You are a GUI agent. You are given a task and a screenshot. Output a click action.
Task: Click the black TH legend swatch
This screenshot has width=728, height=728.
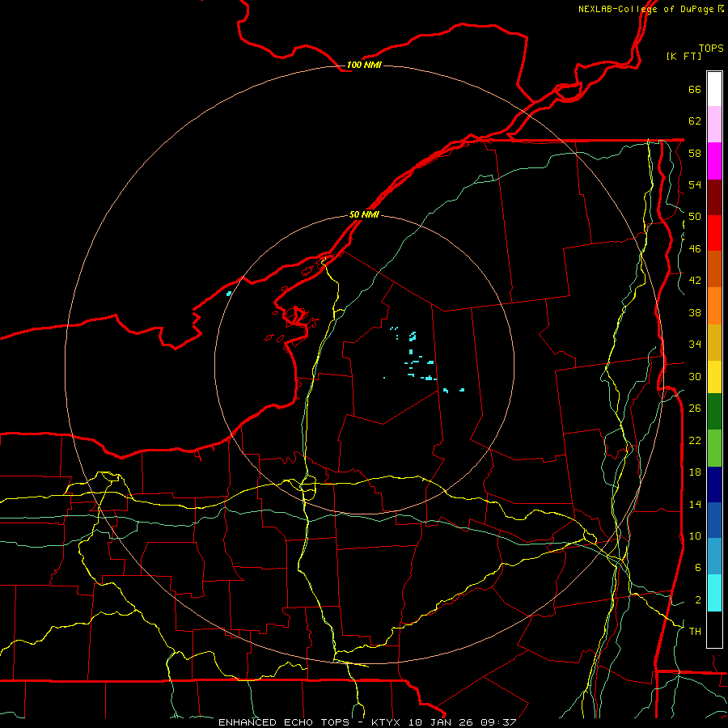[714, 629]
